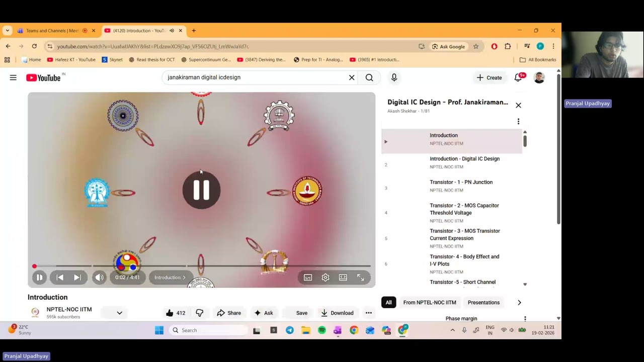Click the Ask button below video

[x=264, y=313]
